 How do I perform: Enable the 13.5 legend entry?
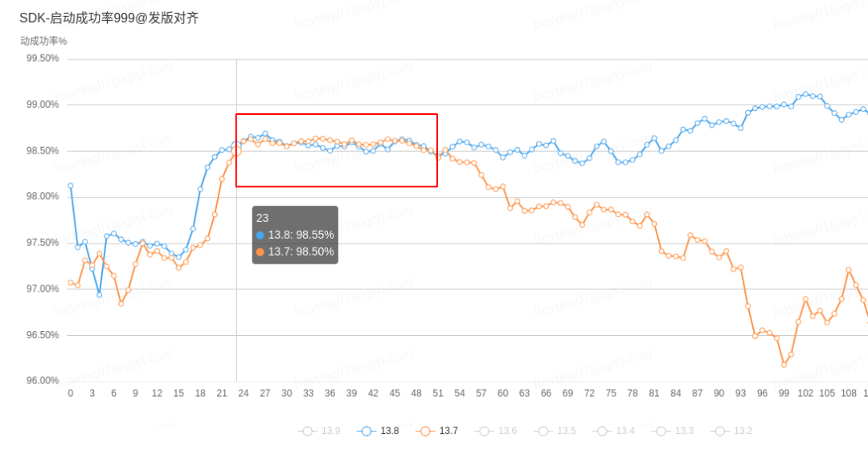555,431
